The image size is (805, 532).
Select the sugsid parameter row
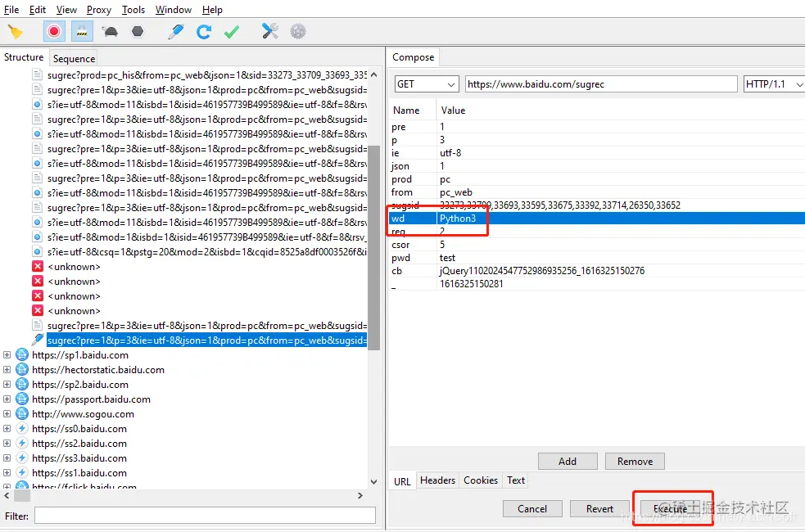tap(597, 205)
